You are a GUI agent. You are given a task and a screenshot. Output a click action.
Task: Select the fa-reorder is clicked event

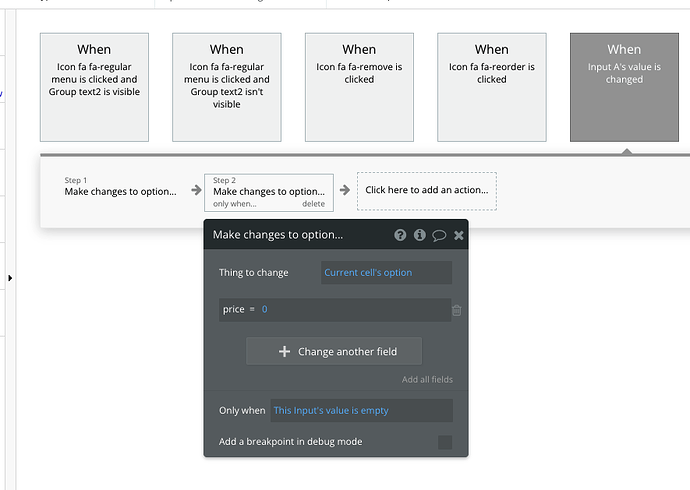pyautogui.click(x=492, y=87)
